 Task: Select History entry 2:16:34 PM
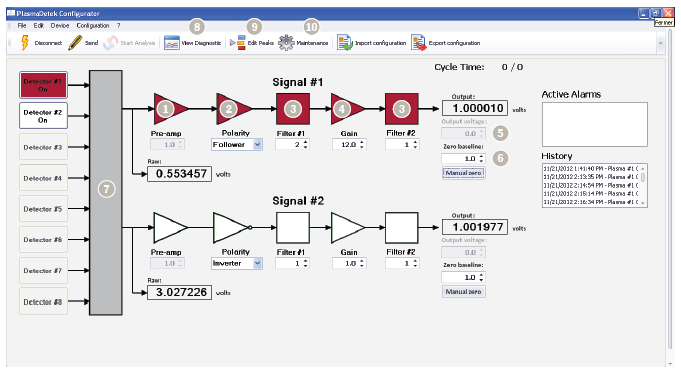591,202
